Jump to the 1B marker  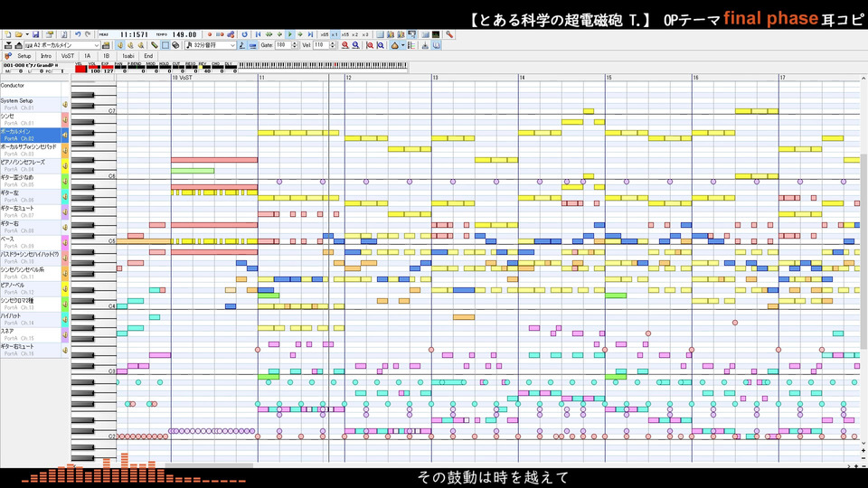tap(107, 56)
